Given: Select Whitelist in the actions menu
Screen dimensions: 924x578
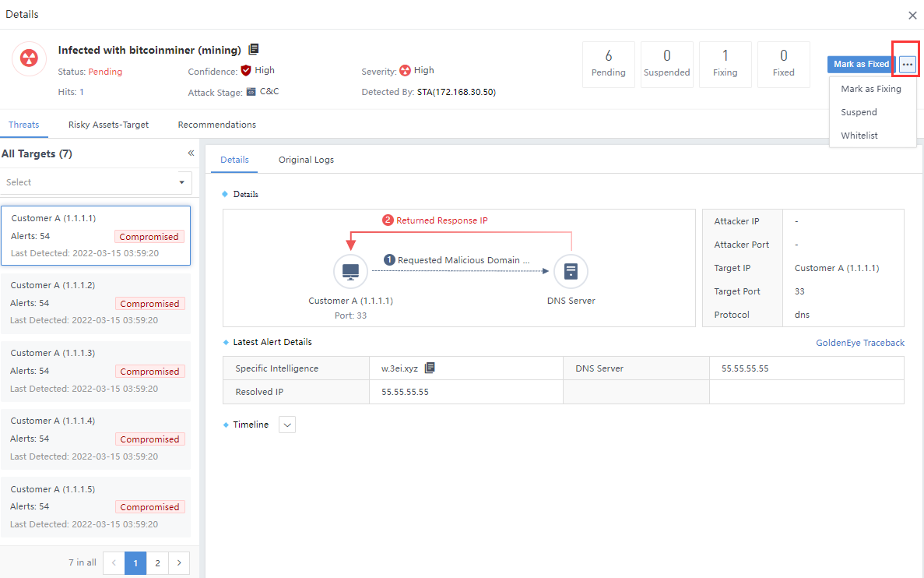Looking at the screenshot, I should point(859,136).
